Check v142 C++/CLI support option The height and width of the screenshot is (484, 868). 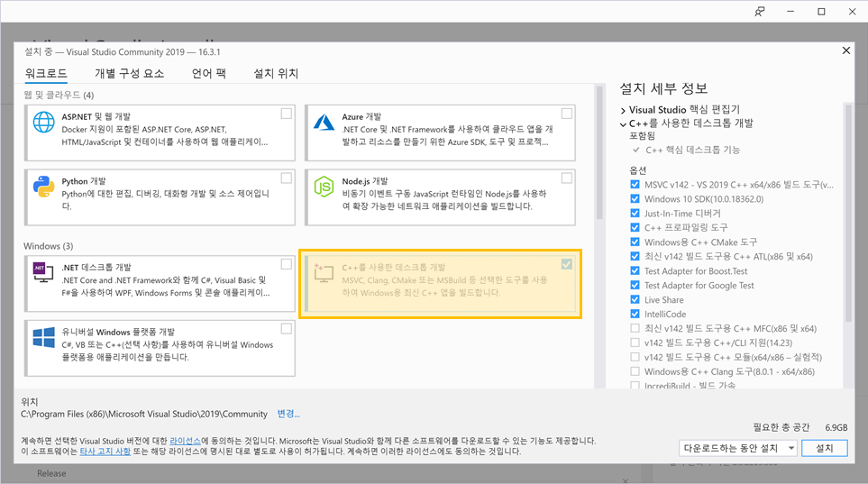635,342
